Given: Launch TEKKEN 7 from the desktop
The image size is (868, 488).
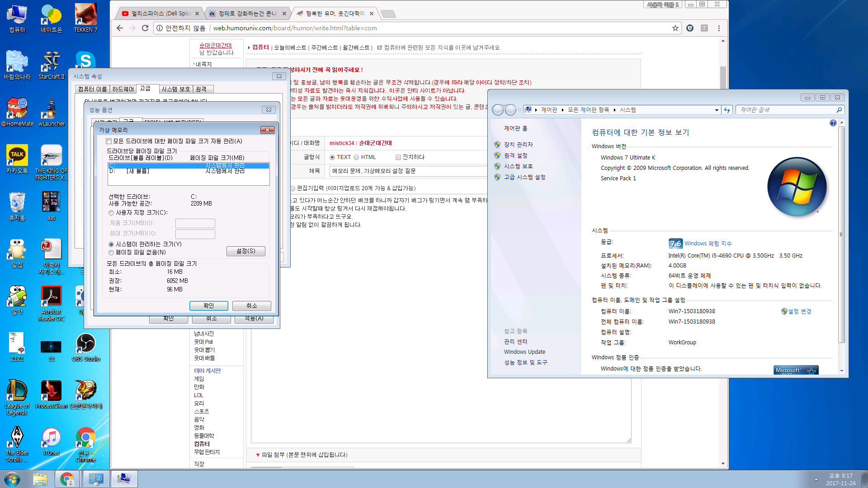Looking at the screenshot, I should [x=86, y=18].
